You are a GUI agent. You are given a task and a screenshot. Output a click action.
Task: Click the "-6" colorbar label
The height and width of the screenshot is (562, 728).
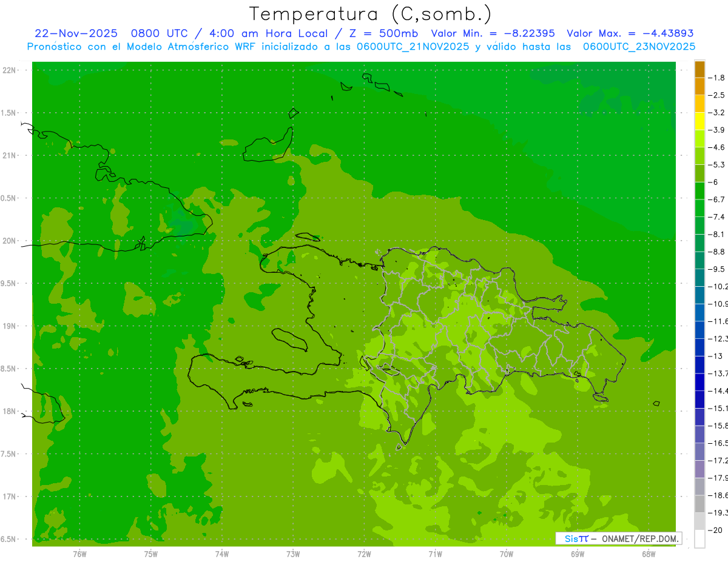[x=713, y=182]
